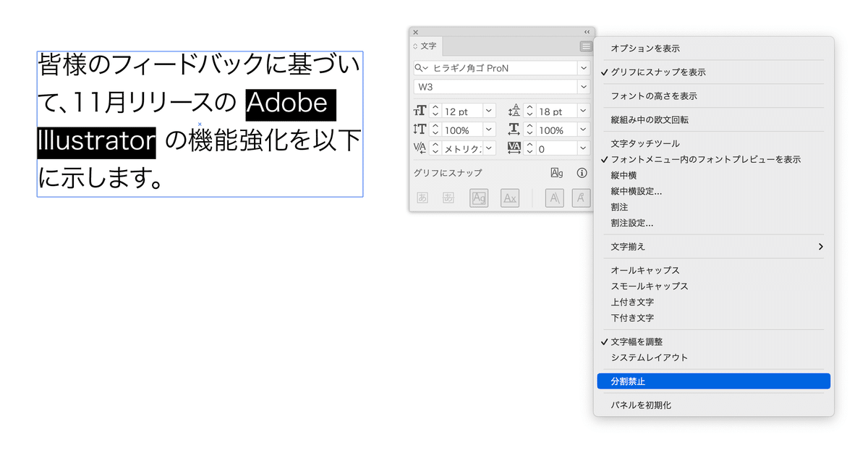The width and height of the screenshot is (868, 453).
Task: Expand the 文字揃え submenu
Action: point(714,247)
